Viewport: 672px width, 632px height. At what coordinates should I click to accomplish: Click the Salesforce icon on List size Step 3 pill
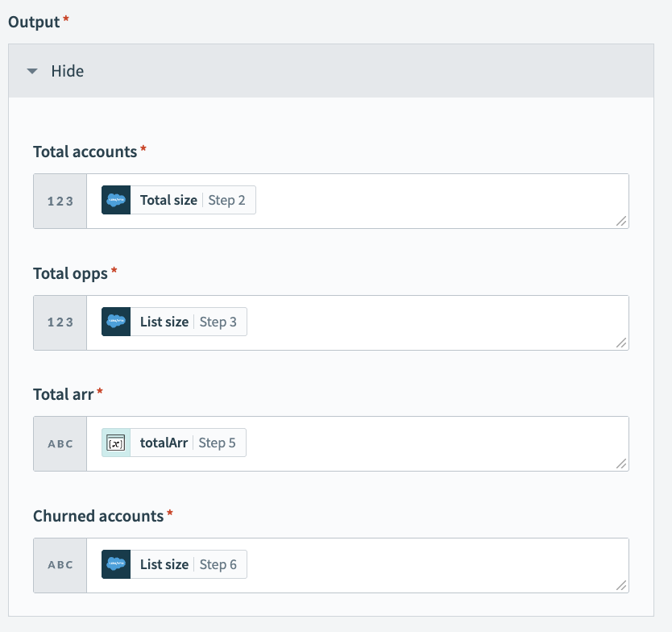114,321
